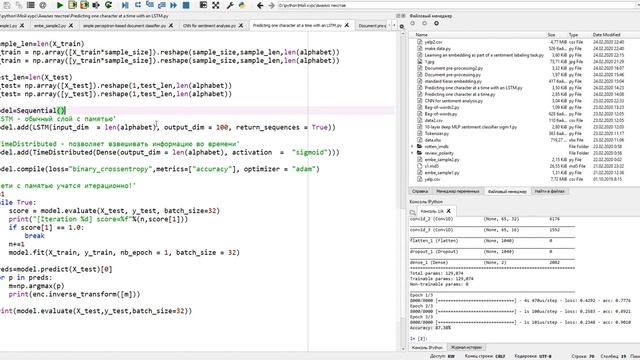Browse console tabs icon
The height and width of the screenshot is (360, 640).
point(413,212)
